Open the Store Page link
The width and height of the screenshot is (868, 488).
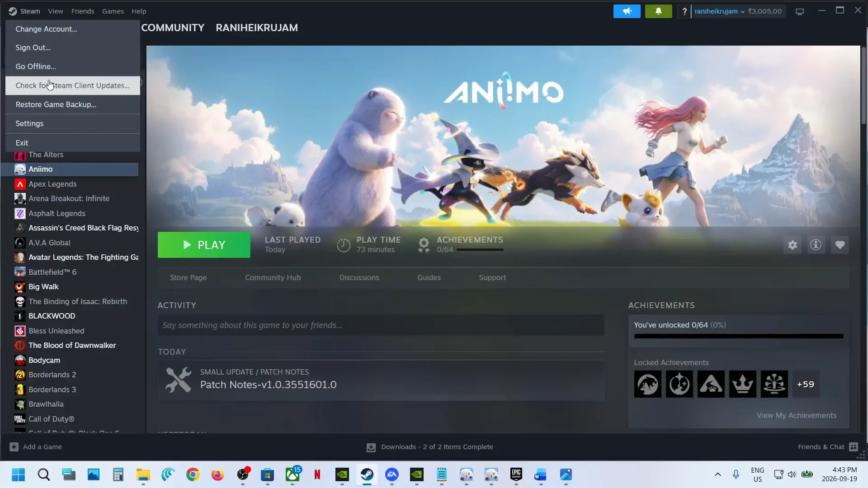pyautogui.click(x=188, y=277)
